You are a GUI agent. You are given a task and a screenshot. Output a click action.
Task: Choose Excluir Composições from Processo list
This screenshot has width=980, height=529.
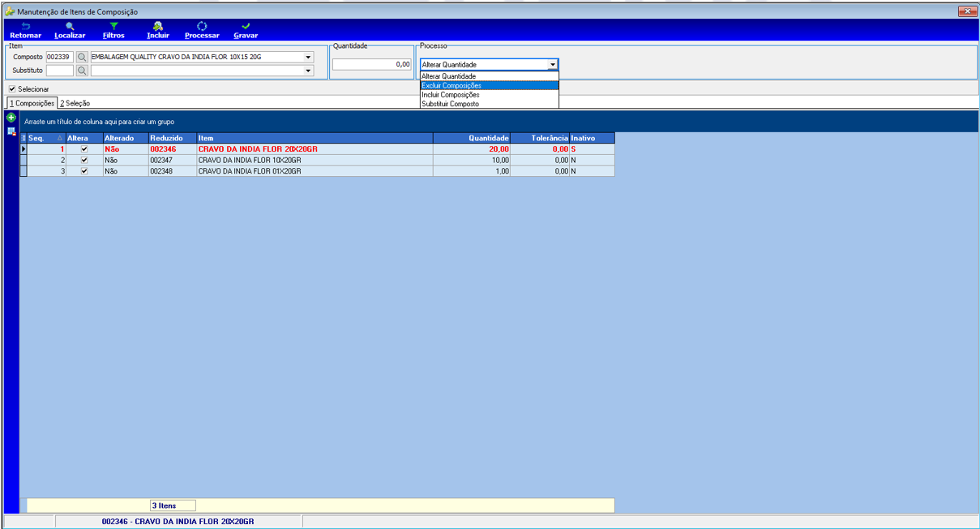[x=490, y=85]
